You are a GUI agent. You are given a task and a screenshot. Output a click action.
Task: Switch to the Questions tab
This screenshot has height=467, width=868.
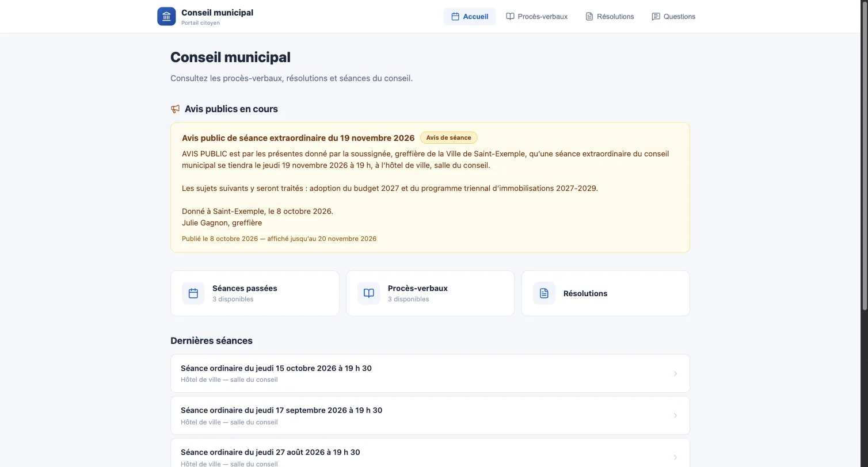click(x=673, y=17)
